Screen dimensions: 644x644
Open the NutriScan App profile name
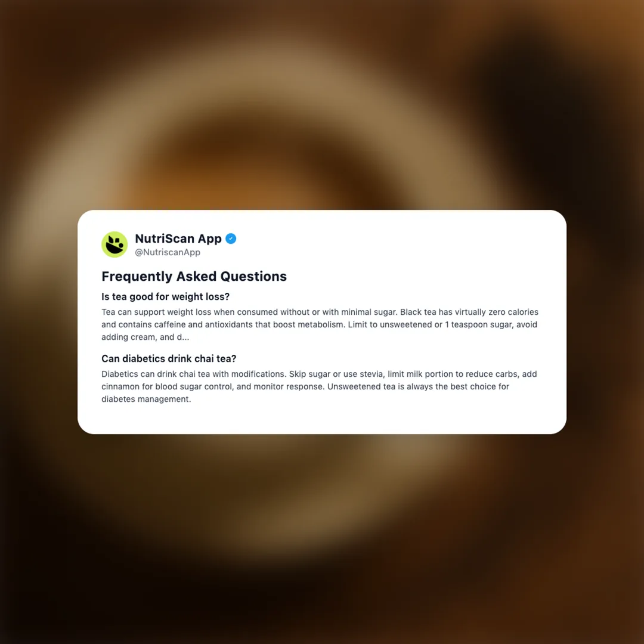[178, 239]
